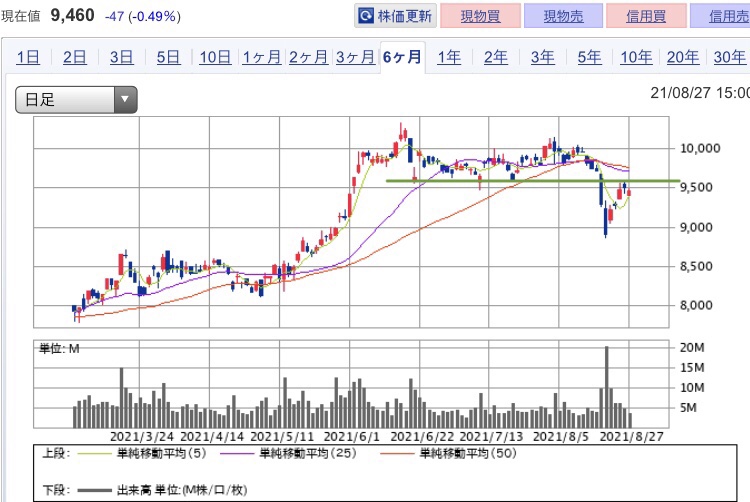Click the 2021/5/11 date axis label
This screenshot has height=502, width=750.
[282, 437]
